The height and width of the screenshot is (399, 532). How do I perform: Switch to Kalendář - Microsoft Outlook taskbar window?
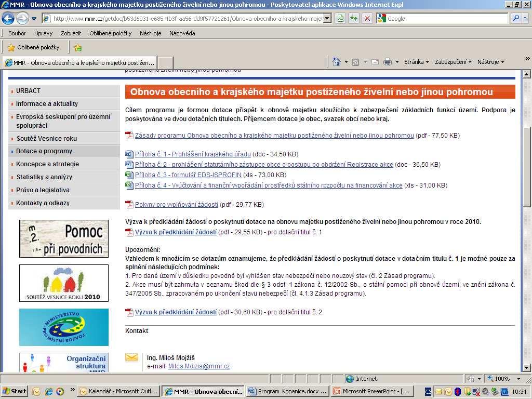[x=119, y=392]
